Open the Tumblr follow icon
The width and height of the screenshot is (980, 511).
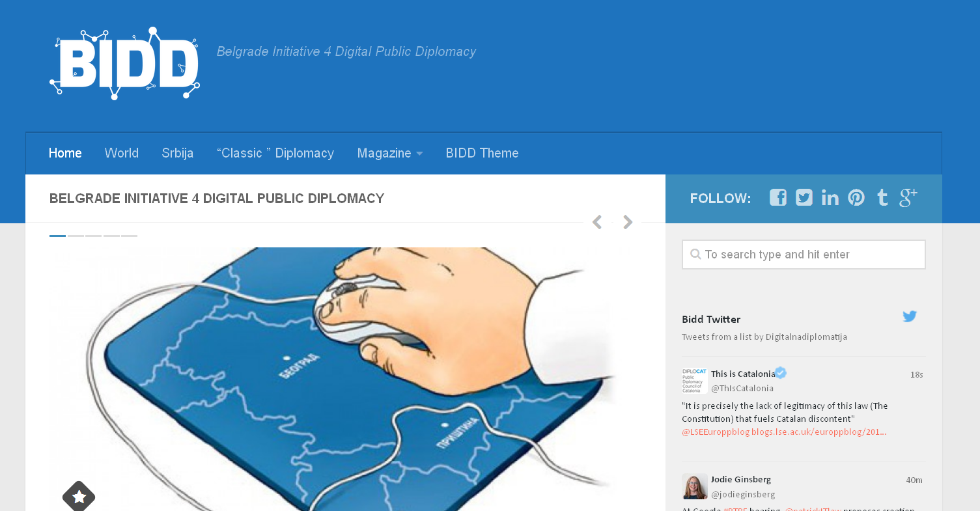pos(882,197)
